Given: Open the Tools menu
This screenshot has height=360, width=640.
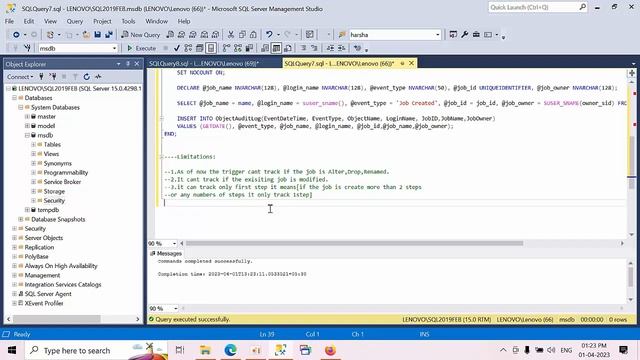Looking at the screenshot, I should point(128,21).
